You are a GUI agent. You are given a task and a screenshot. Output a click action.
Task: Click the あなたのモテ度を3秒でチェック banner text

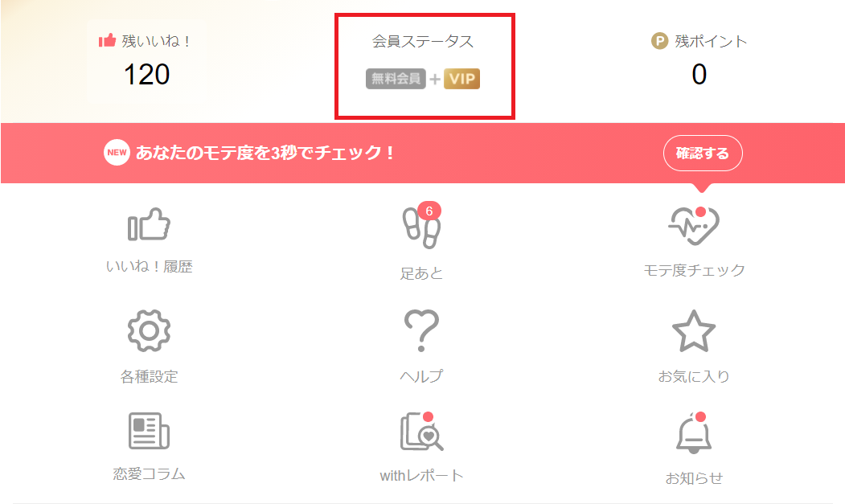click(265, 153)
